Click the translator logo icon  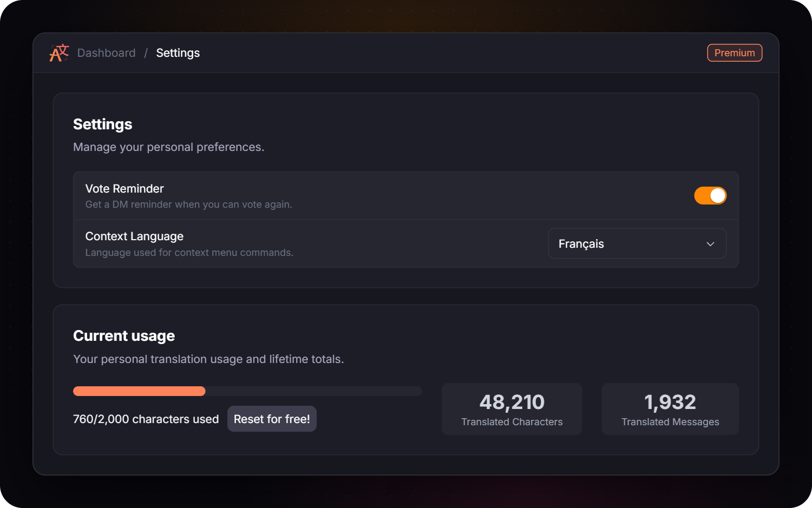[59, 53]
